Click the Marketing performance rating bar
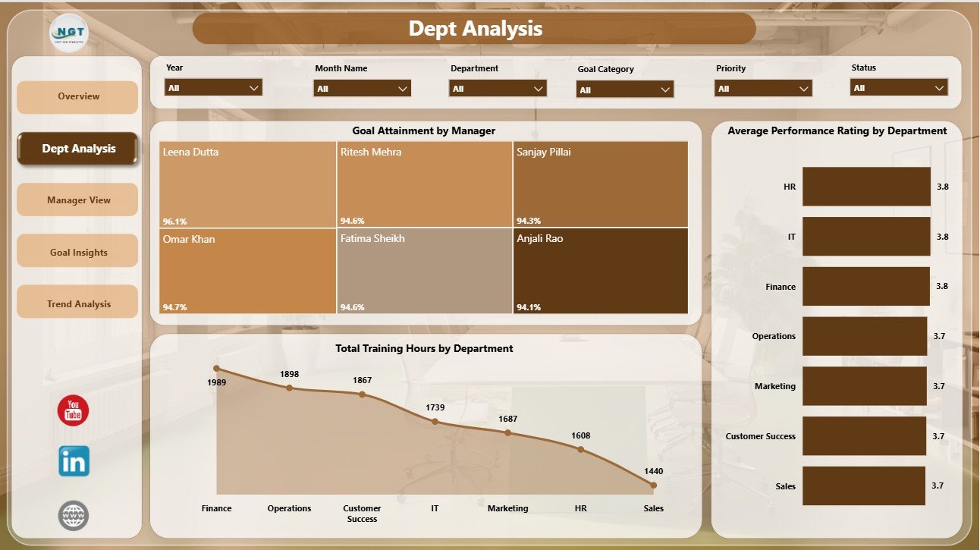 (865, 386)
